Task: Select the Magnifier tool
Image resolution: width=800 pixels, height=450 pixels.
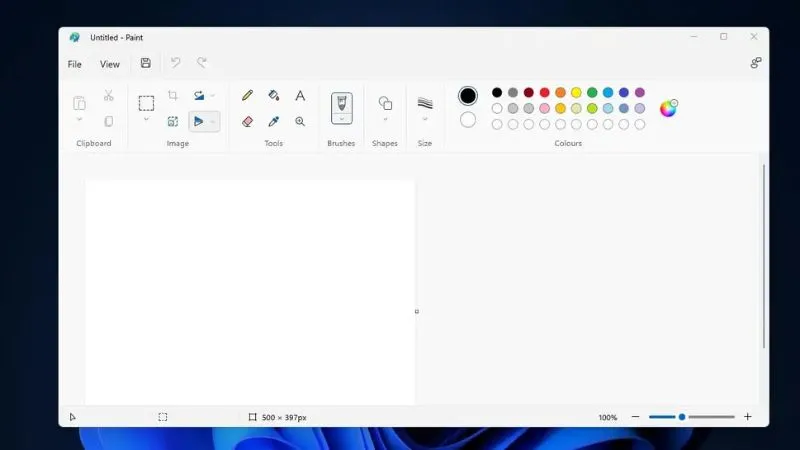Action: 300,121
